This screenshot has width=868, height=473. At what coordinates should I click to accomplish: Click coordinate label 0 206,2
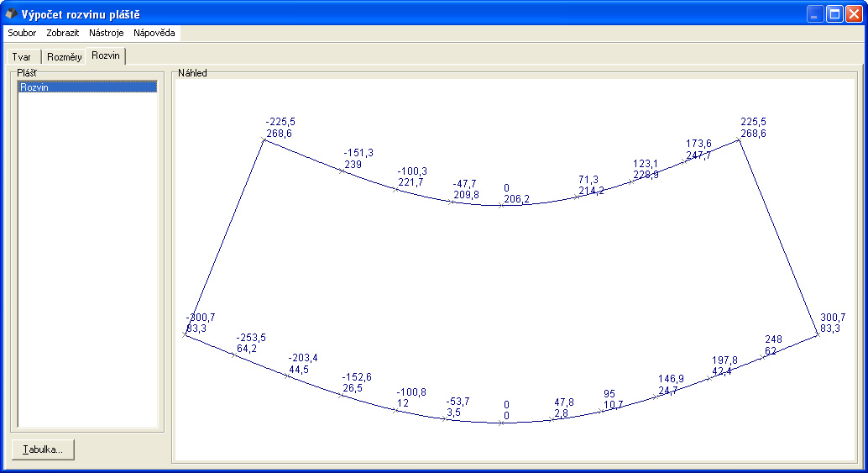pos(516,194)
